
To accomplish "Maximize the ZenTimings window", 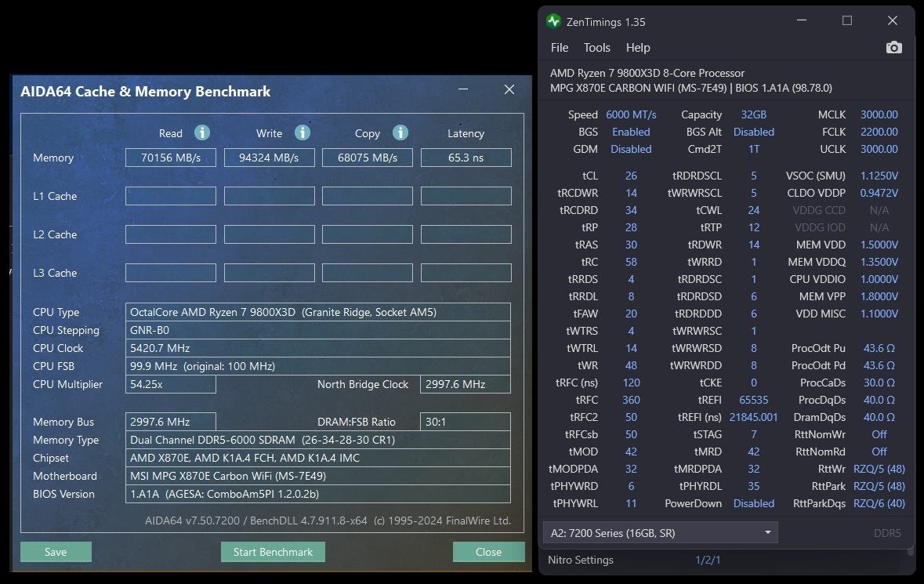I will [x=846, y=20].
